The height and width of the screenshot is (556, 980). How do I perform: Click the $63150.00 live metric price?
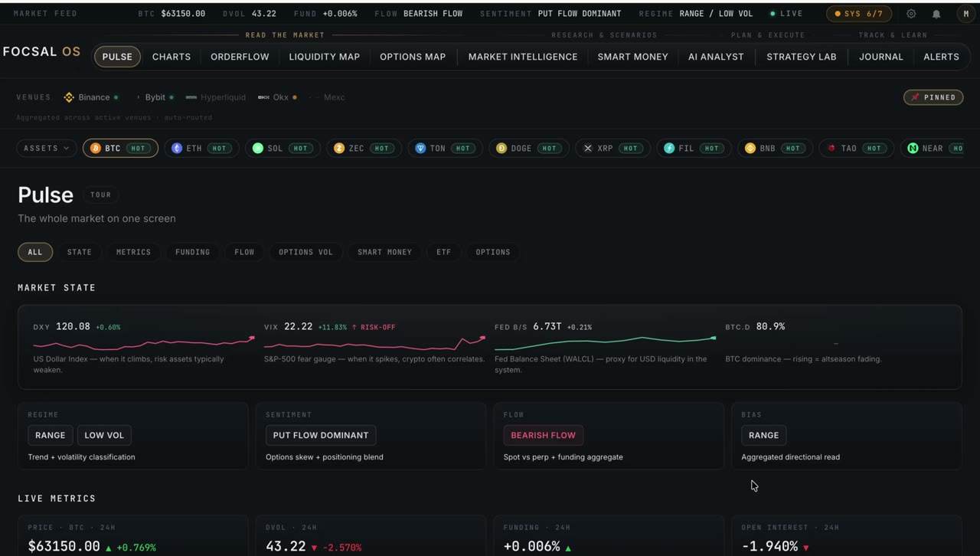click(x=64, y=546)
